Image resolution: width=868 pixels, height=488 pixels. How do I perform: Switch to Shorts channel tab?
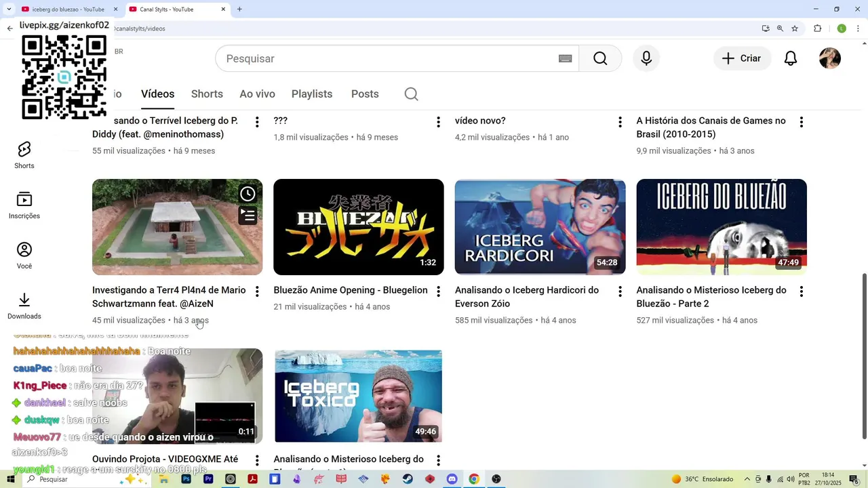pyautogui.click(x=207, y=94)
